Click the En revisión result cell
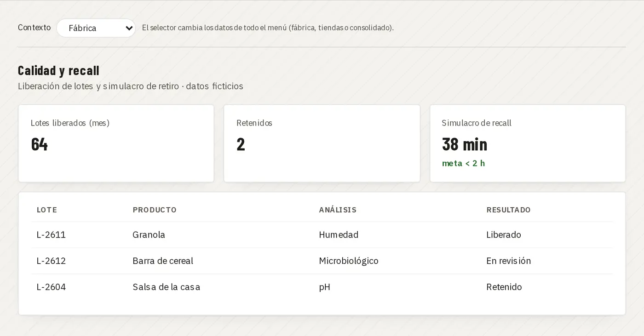 click(508, 261)
